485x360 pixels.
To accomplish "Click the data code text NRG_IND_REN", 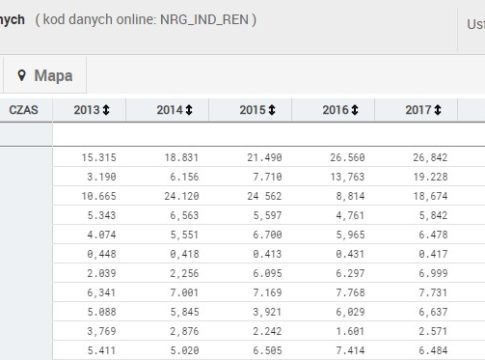I will tap(204, 20).
